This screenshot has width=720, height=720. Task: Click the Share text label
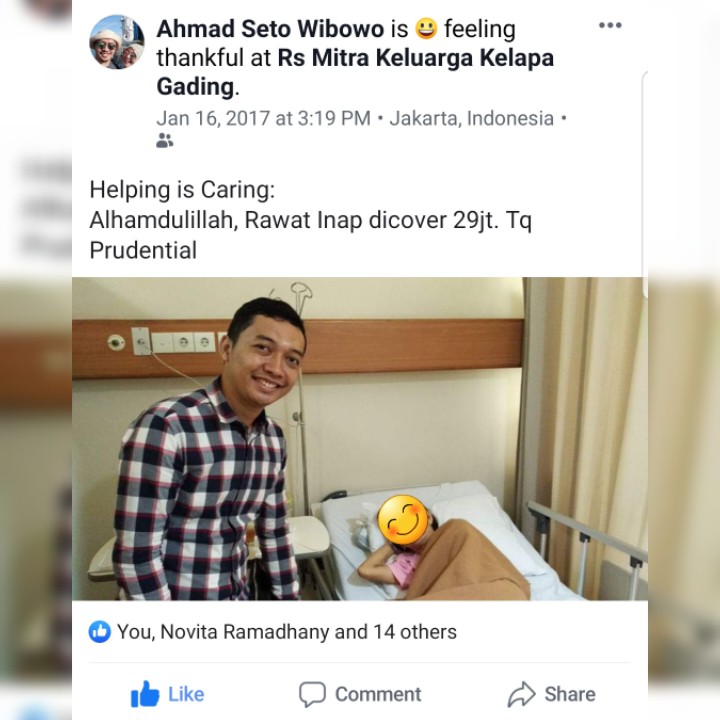tap(570, 694)
